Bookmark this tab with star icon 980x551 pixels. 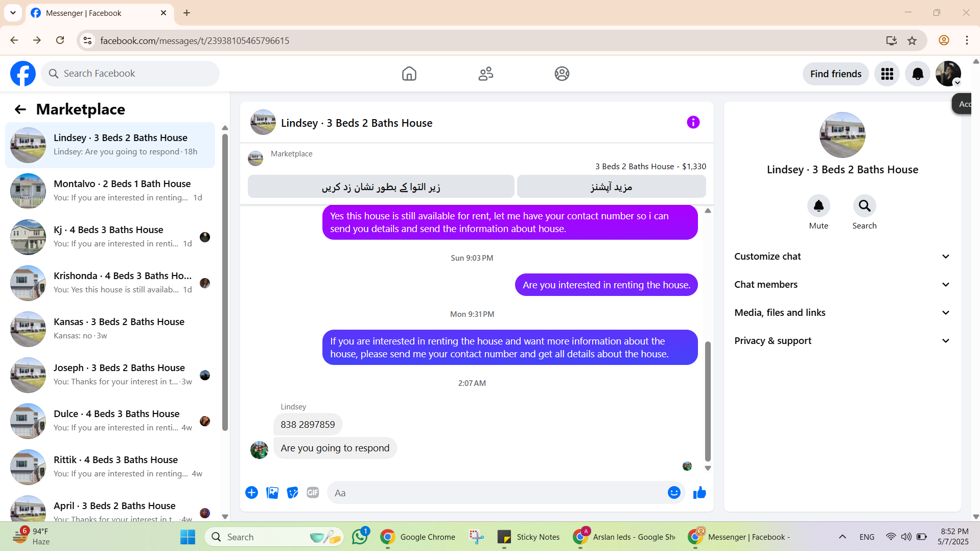912,40
